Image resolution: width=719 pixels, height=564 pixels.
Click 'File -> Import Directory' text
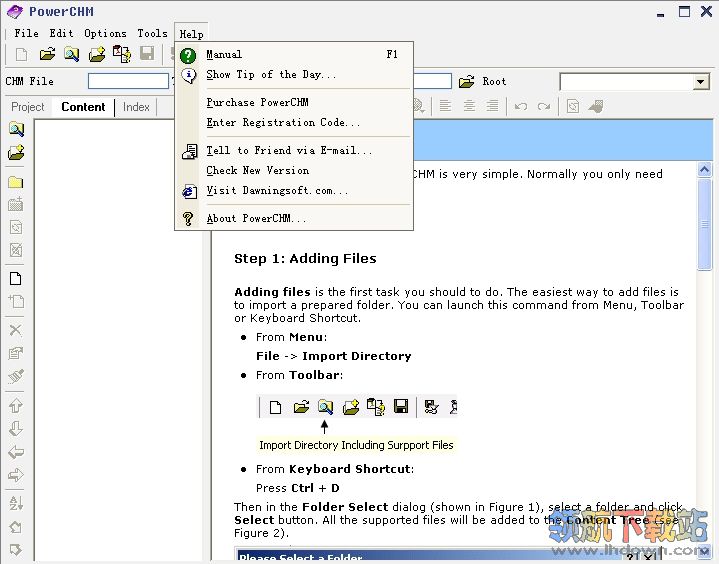click(334, 356)
